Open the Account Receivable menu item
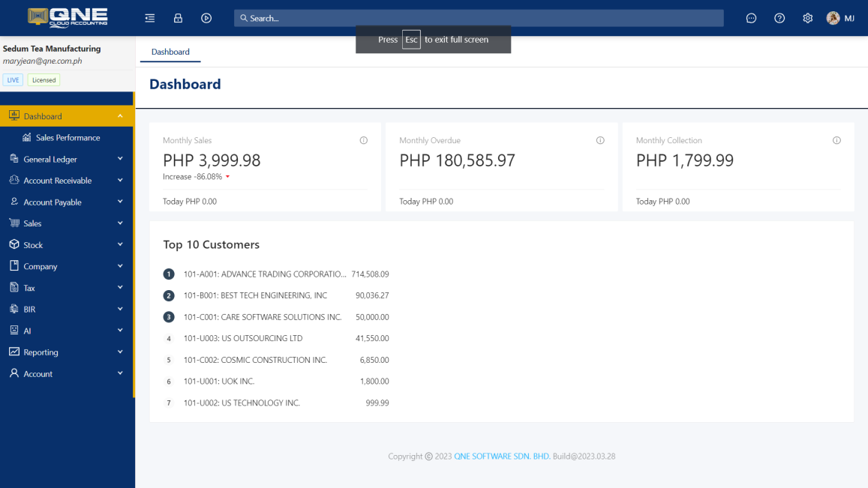Screen dimensions: 868x488 point(67,181)
